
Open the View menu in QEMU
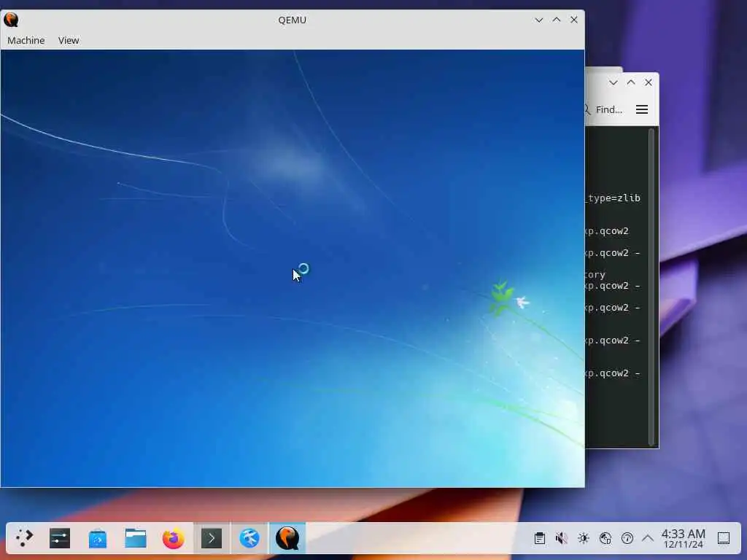pos(69,41)
